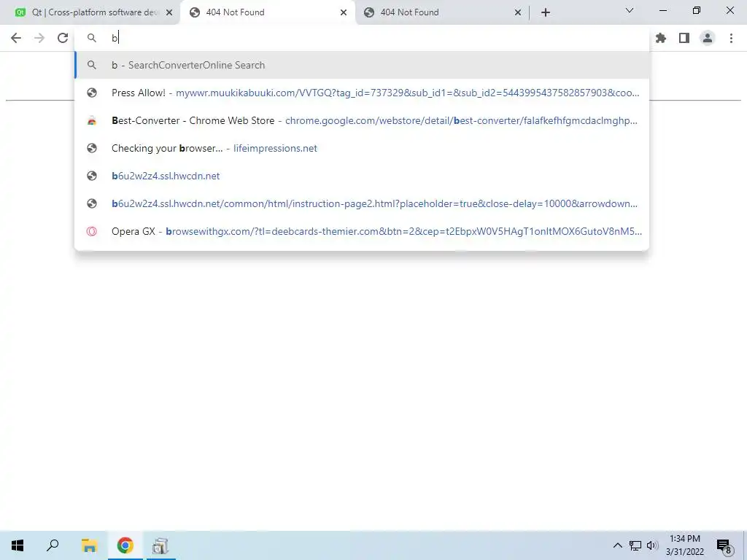
Task: Close the rightmost 404 Not Found tab
Action: click(x=518, y=12)
